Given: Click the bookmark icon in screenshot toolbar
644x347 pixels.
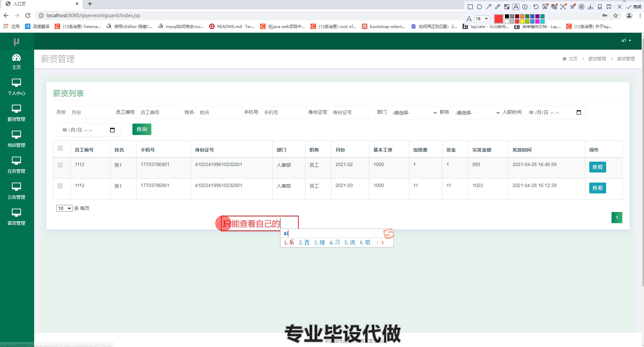Looking at the screenshot, I should point(609,7).
